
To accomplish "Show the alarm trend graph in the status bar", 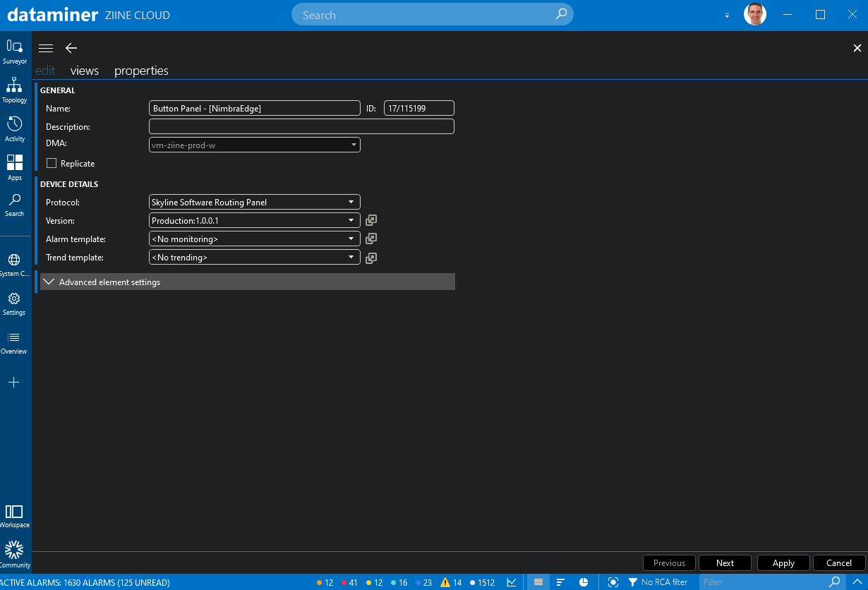I will (512, 582).
